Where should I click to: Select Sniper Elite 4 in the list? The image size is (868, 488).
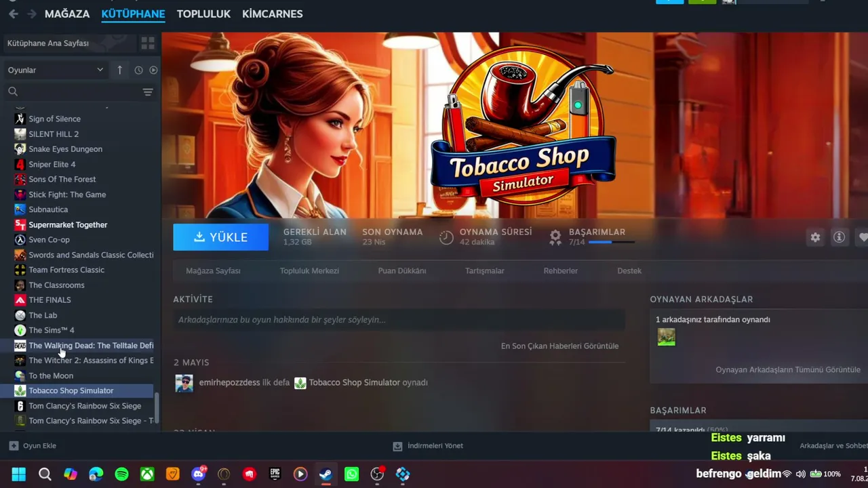(84, 164)
